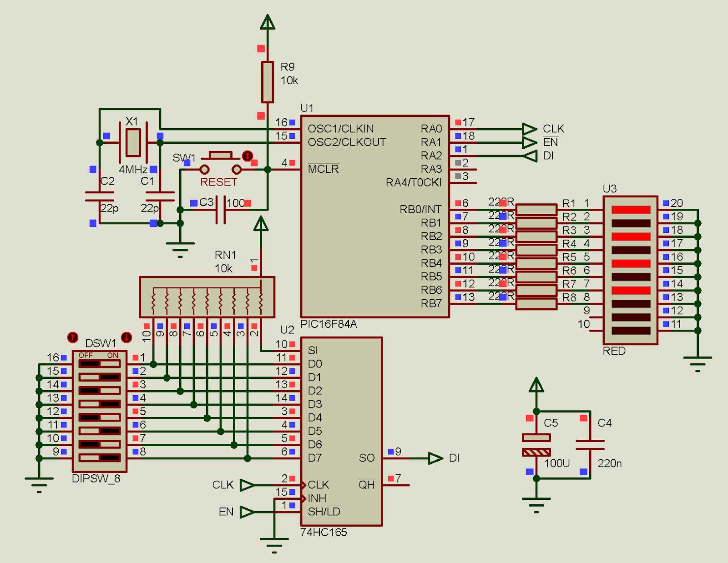The height and width of the screenshot is (563, 728).
Task: Click the DIPSW_8 label text
Action: click(x=96, y=478)
